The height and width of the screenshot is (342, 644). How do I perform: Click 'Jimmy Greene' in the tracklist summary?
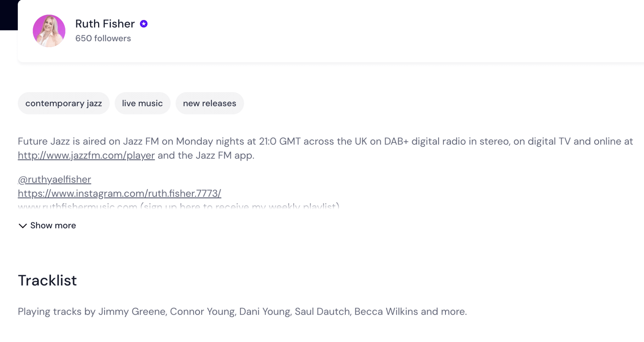[132, 312]
